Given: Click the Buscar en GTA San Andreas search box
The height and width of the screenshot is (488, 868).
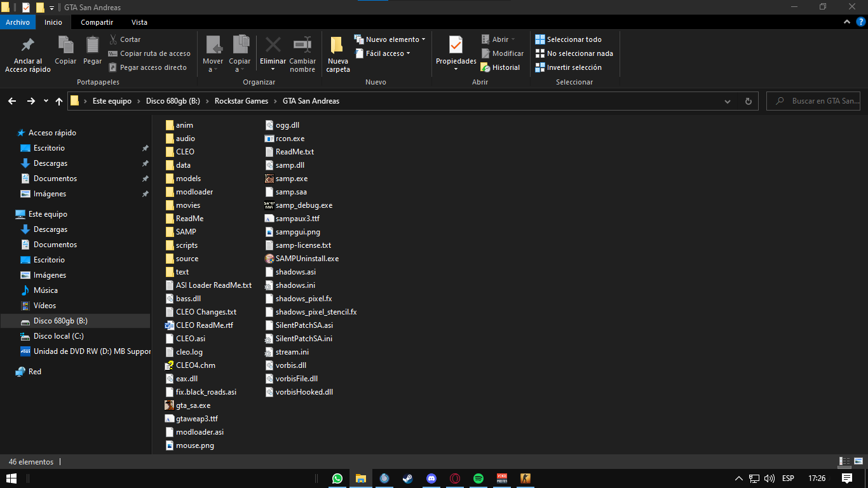Looking at the screenshot, I should pos(814,101).
